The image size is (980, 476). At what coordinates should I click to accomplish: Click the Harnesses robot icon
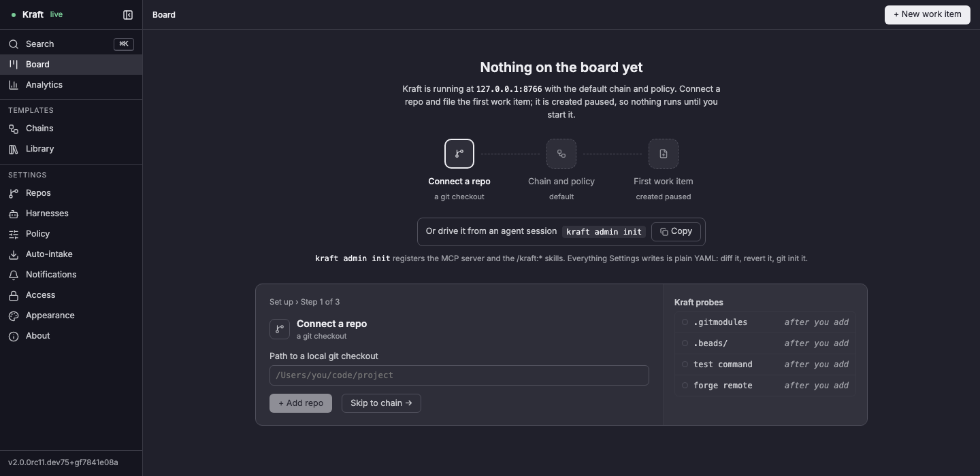point(14,214)
